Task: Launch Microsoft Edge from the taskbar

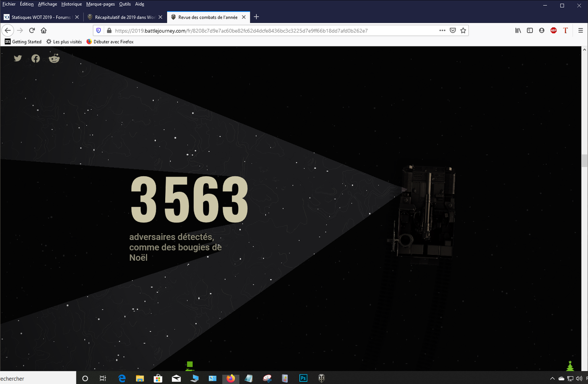Action: click(x=122, y=378)
